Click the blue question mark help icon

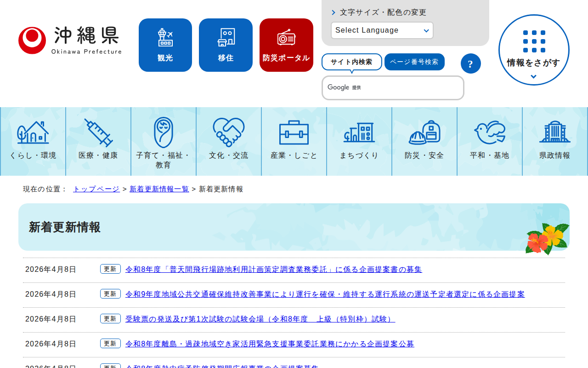click(470, 63)
